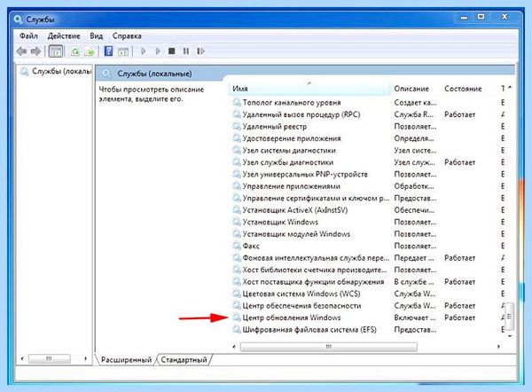Click right arrow of tree pane scrollbar
Image resolution: width=532 pixels, height=392 pixels.
click(85, 358)
